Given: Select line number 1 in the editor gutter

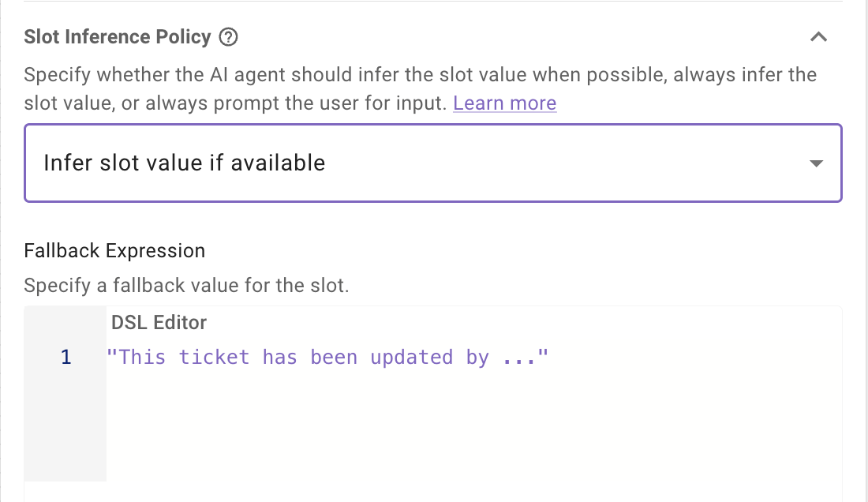Looking at the screenshot, I should point(65,357).
